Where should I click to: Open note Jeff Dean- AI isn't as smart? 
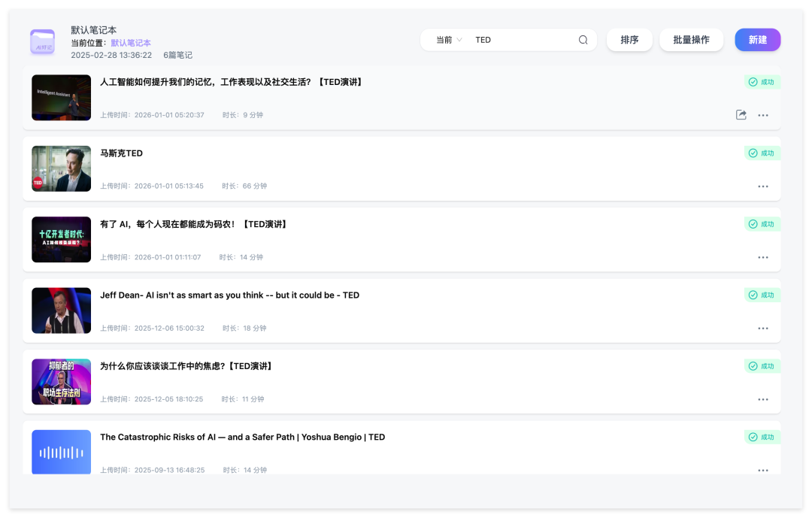point(229,295)
